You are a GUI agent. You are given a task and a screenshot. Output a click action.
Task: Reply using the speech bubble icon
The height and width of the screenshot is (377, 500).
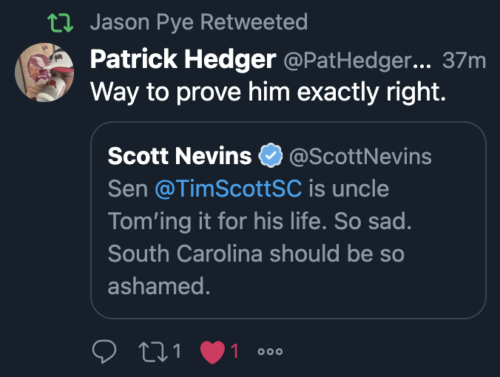[x=104, y=351]
